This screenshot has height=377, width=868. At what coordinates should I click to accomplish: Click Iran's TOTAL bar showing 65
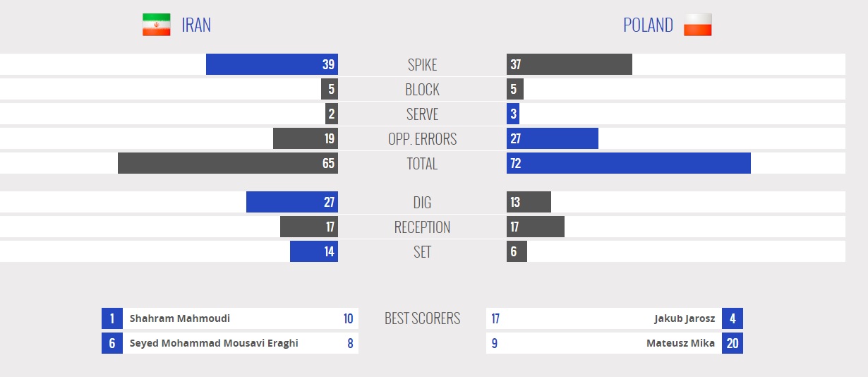coord(227,163)
